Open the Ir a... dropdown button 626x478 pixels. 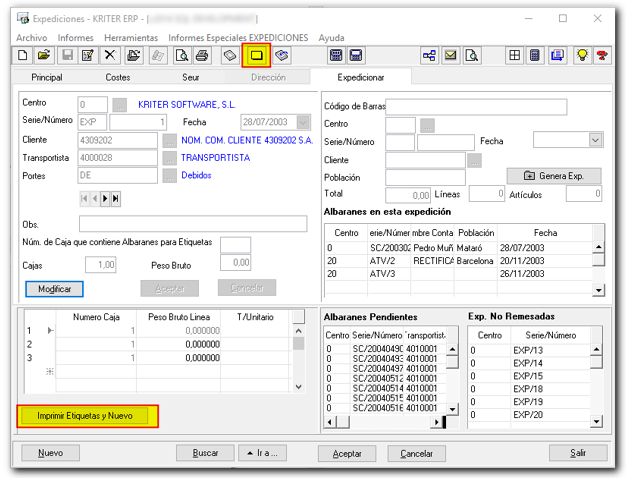click(262, 453)
